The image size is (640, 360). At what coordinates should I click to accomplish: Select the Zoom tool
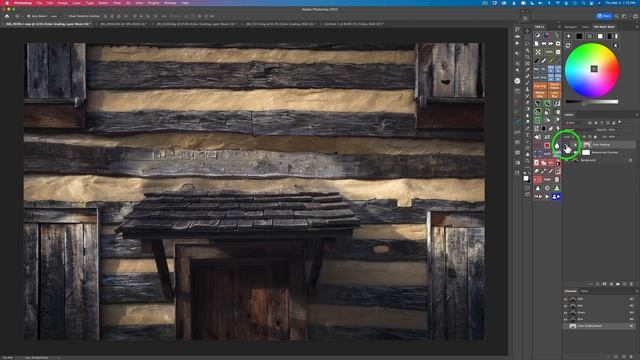[527, 160]
